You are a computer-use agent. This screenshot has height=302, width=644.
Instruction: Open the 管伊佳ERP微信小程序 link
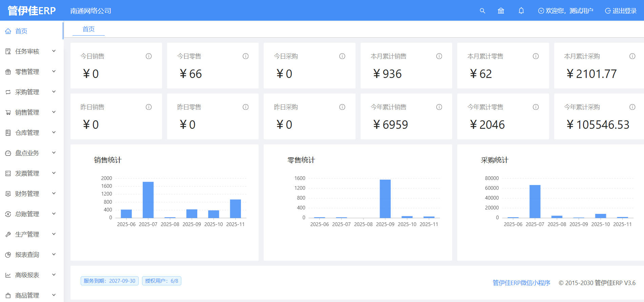521,283
